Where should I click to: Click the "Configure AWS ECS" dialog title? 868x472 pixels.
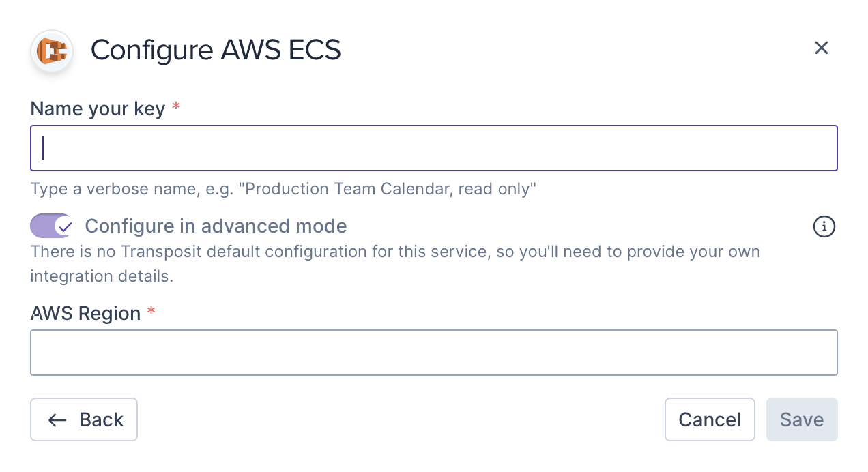pyautogui.click(x=216, y=50)
